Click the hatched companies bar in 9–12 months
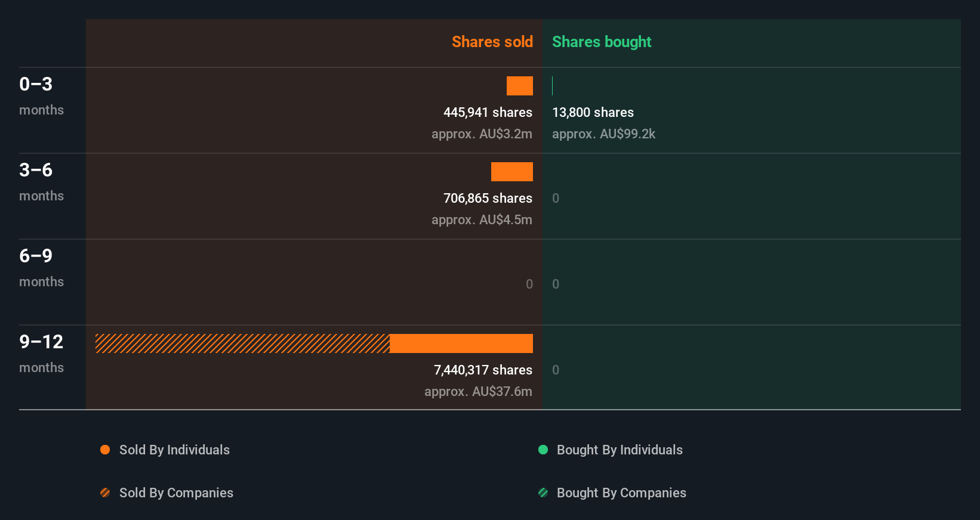 pos(242,343)
